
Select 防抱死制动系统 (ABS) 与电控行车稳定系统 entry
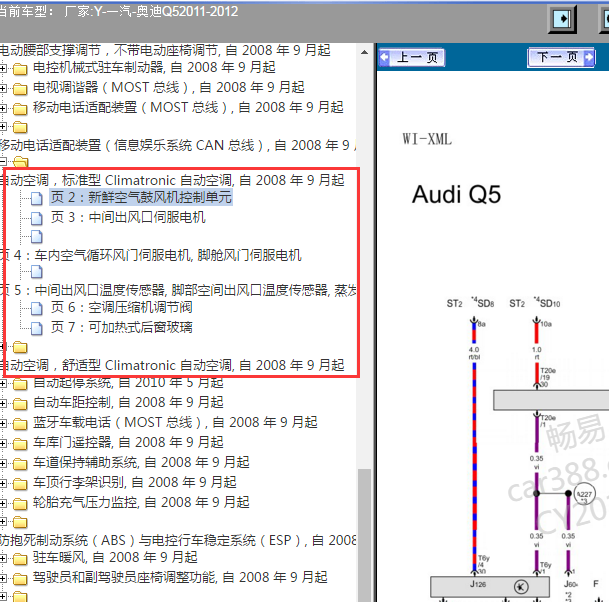[178, 540]
